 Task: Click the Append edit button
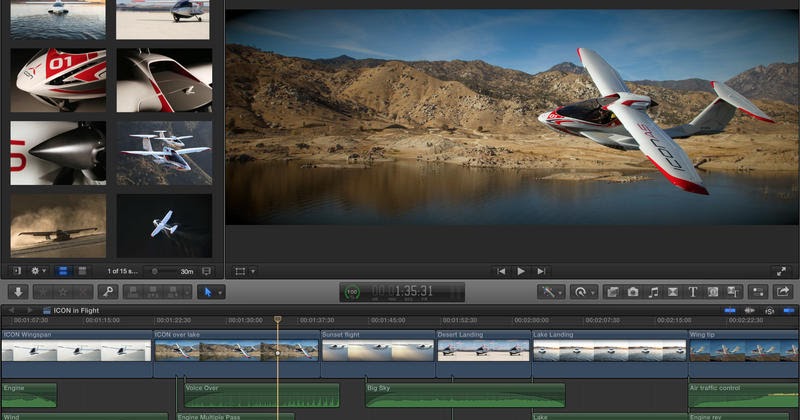click(172, 292)
